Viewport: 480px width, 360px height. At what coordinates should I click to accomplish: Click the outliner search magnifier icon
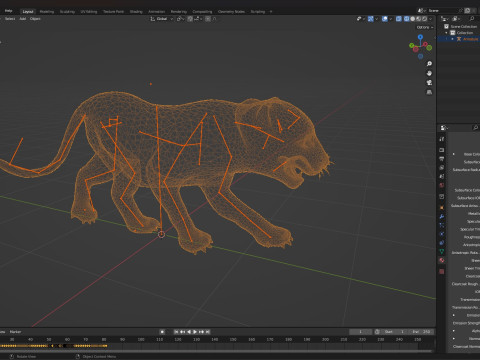click(472, 19)
